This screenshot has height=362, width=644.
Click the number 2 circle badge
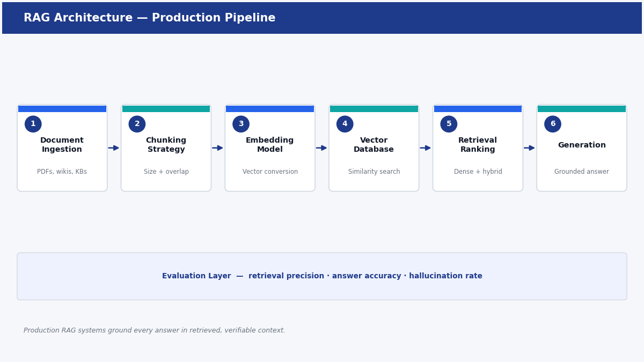137,124
